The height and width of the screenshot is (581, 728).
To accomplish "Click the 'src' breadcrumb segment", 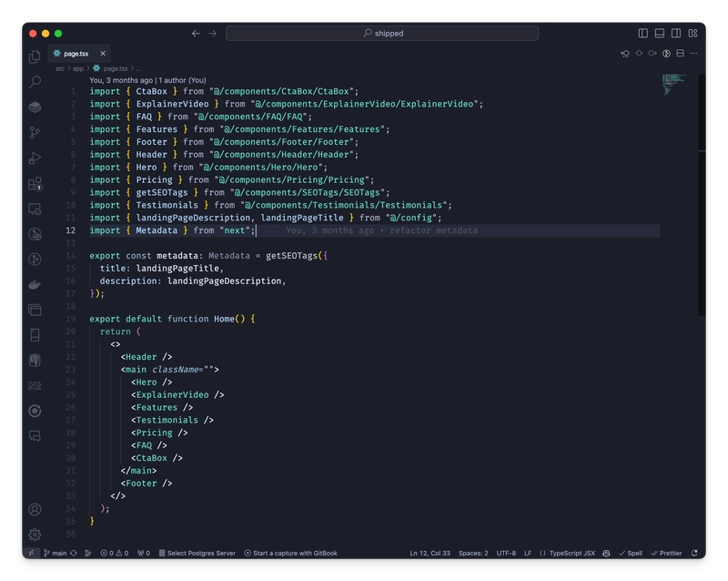I will [x=60, y=69].
